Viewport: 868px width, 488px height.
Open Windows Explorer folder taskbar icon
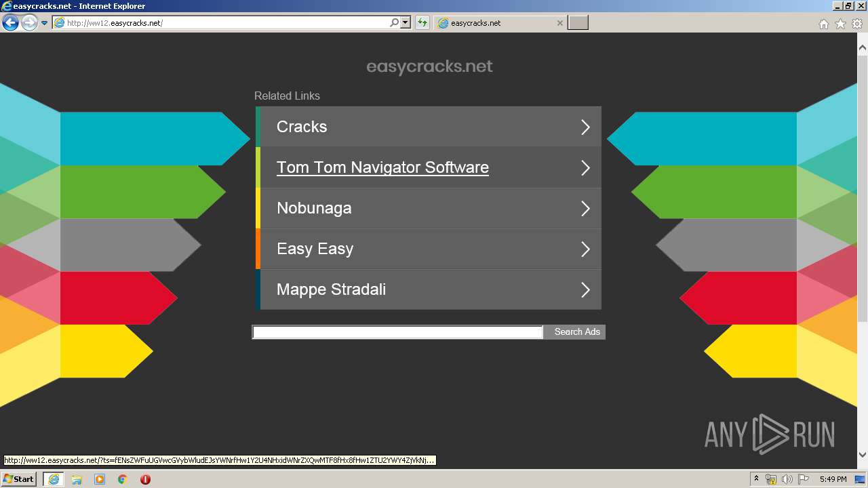[x=77, y=479]
